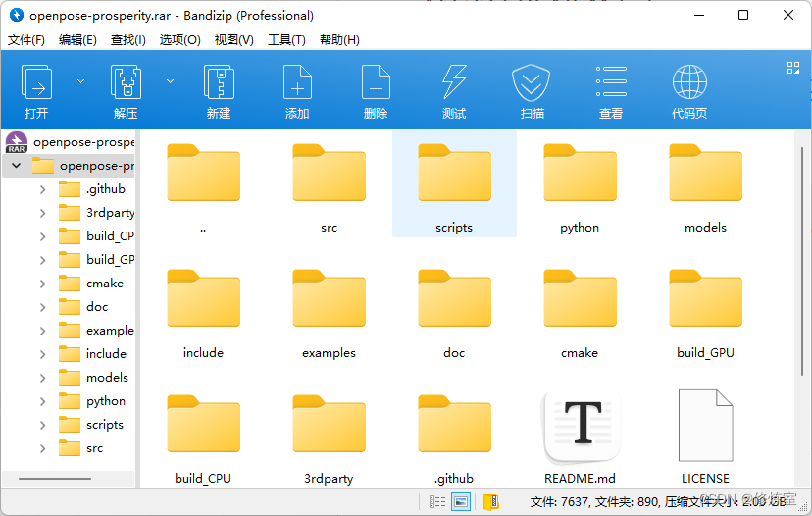Select the src folder icon
Screen dimensions: 812x516
pyautogui.click(x=329, y=173)
